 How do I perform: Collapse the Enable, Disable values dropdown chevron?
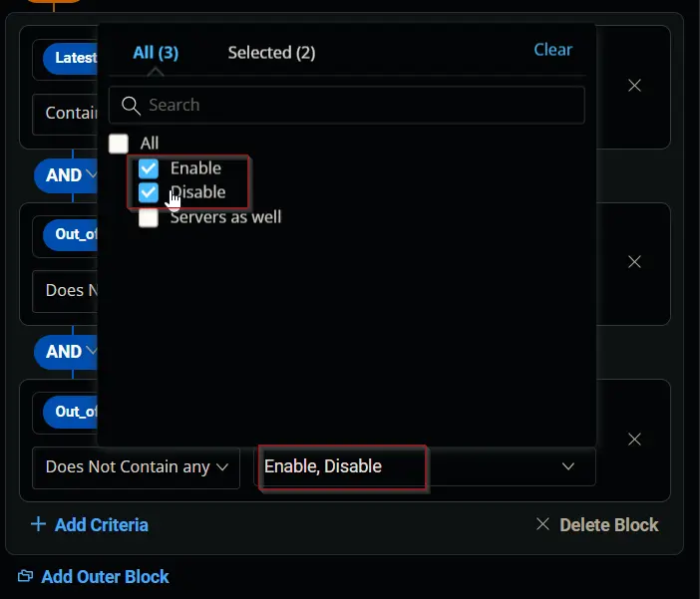pyautogui.click(x=567, y=466)
